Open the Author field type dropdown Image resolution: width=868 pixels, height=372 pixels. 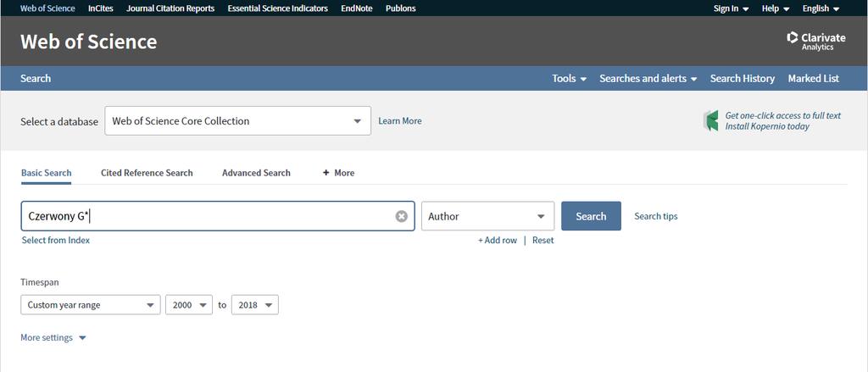[487, 216]
